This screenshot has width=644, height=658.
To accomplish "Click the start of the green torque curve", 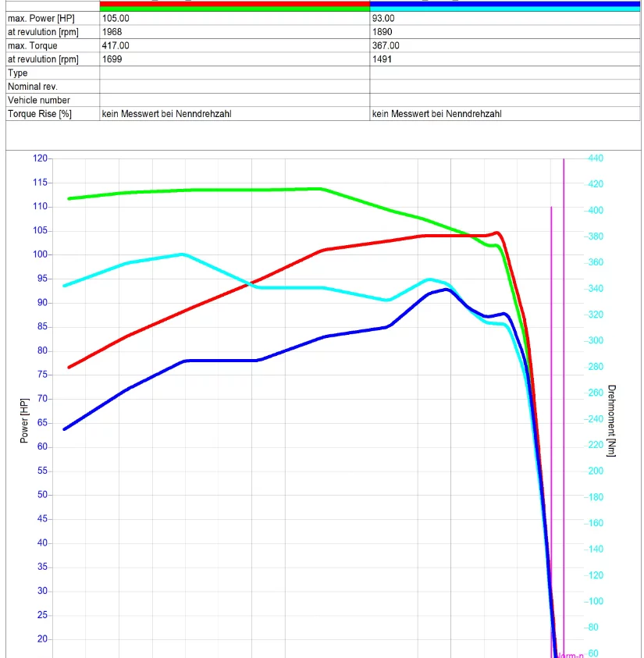I will click(x=69, y=198).
